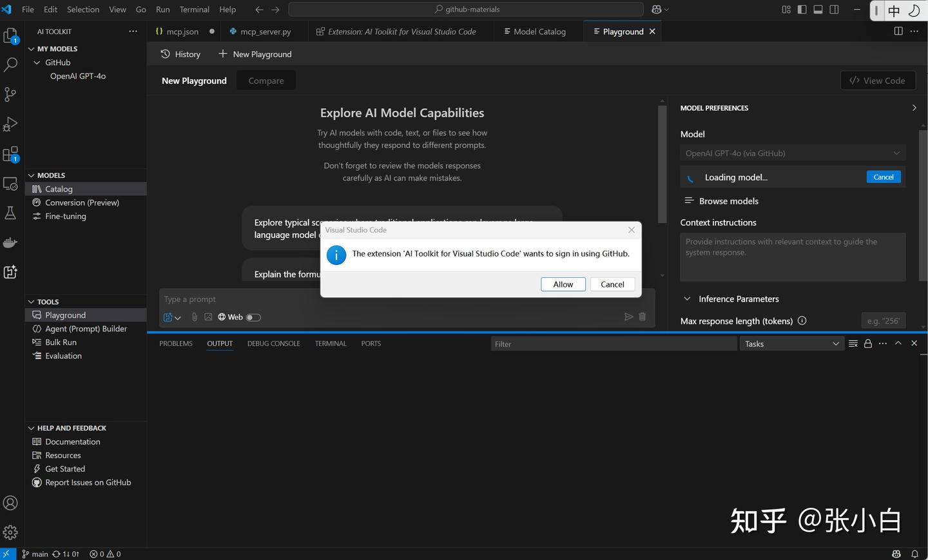The height and width of the screenshot is (560, 928).
Task: Open the File menu
Action: (28, 10)
